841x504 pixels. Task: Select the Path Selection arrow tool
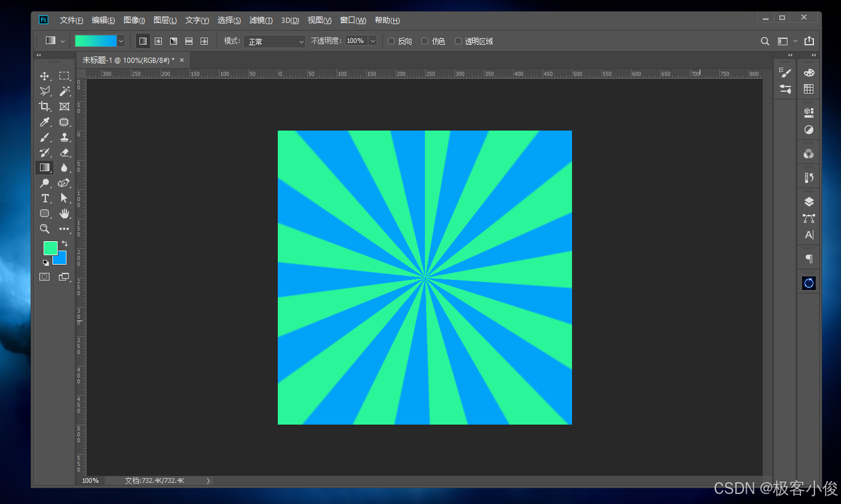point(64,198)
